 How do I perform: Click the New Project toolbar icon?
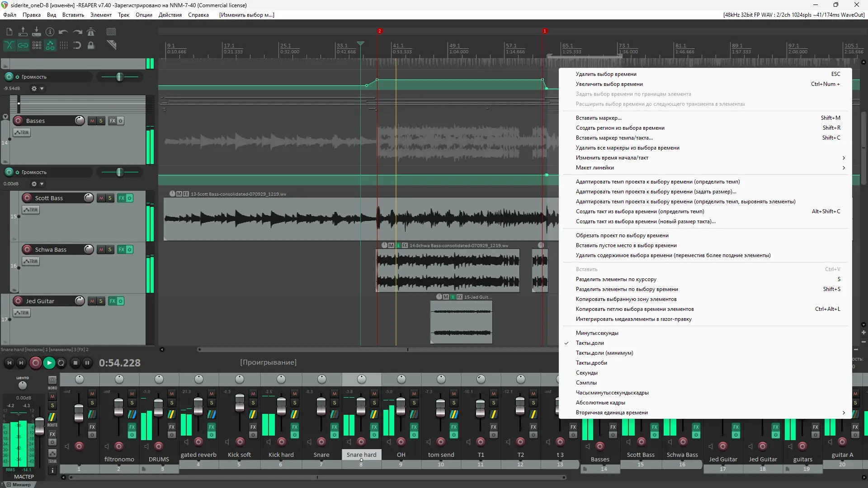pyautogui.click(x=9, y=32)
